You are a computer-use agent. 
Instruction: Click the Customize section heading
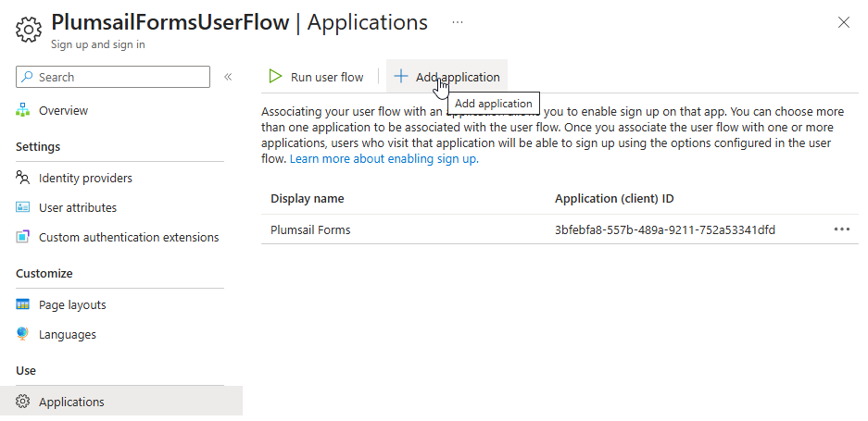point(44,273)
